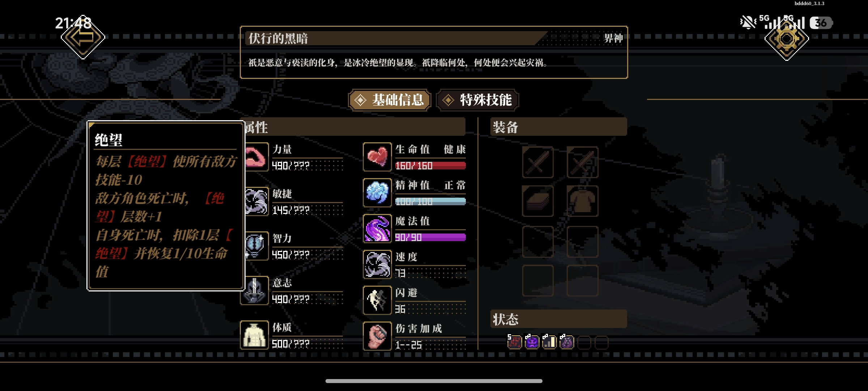
Task: Switch to the 特殊技能 tab
Action: 477,100
